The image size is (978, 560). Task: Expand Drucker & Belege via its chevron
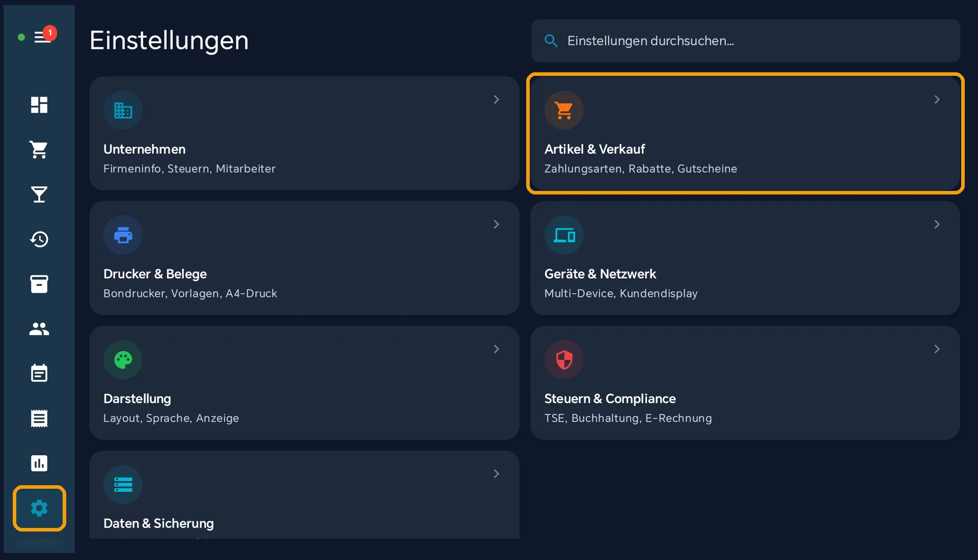click(496, 225)
